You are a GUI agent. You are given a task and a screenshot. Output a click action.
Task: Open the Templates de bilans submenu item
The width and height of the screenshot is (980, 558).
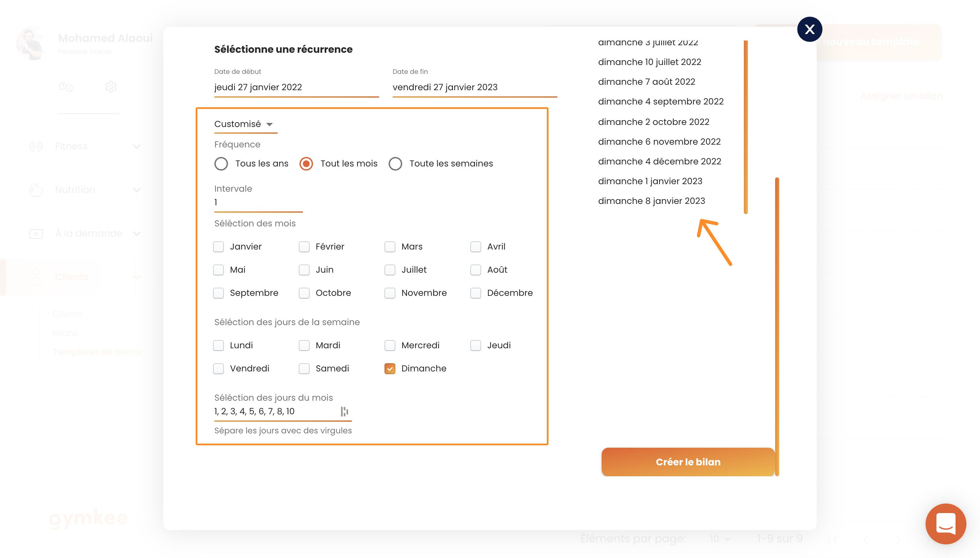97,352
